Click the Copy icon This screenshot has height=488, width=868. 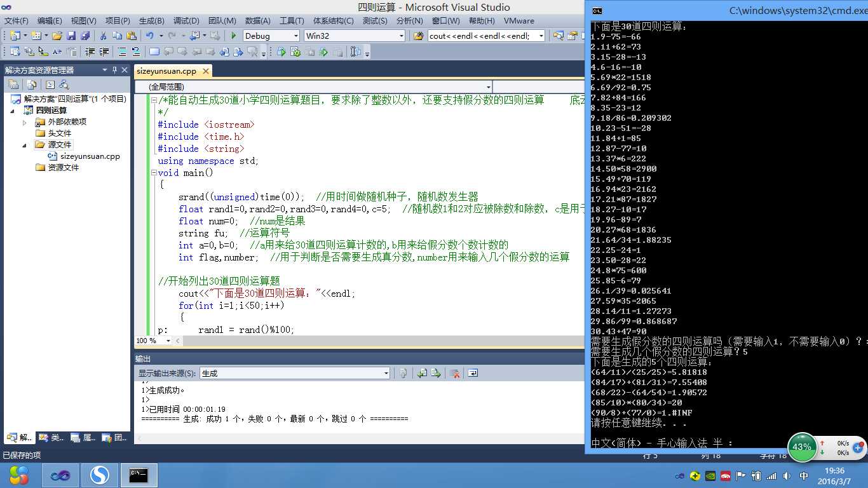pos(117,36)
